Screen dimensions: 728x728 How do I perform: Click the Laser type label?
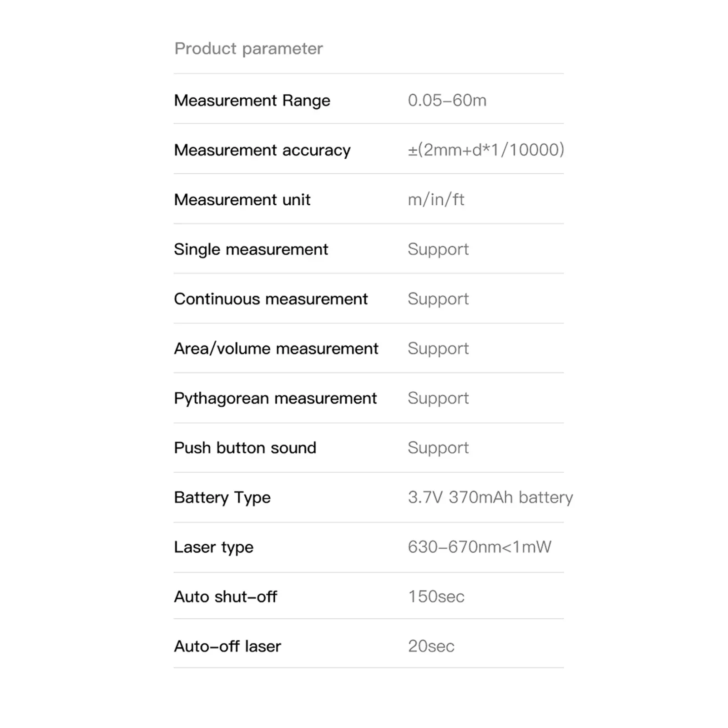click(213, 547)
